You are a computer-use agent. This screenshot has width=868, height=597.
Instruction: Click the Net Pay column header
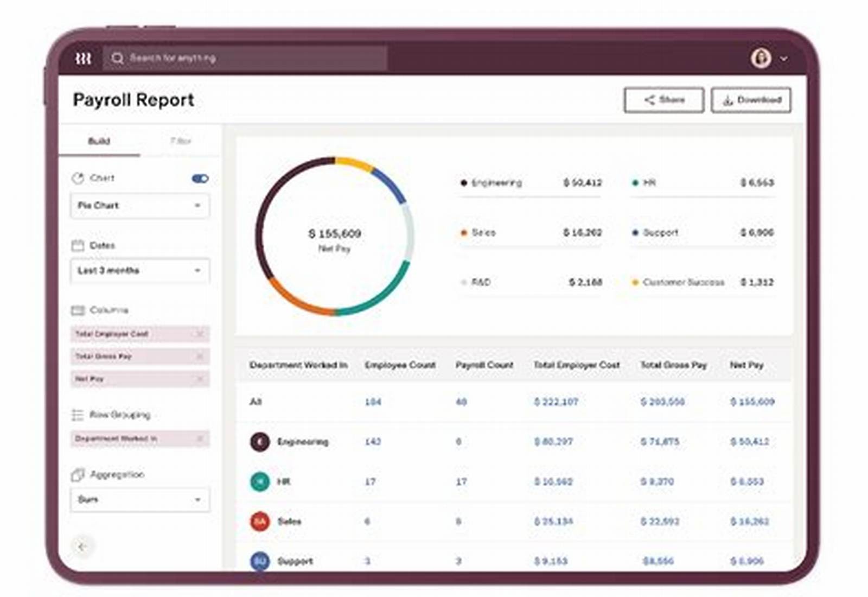pos(746,365)
